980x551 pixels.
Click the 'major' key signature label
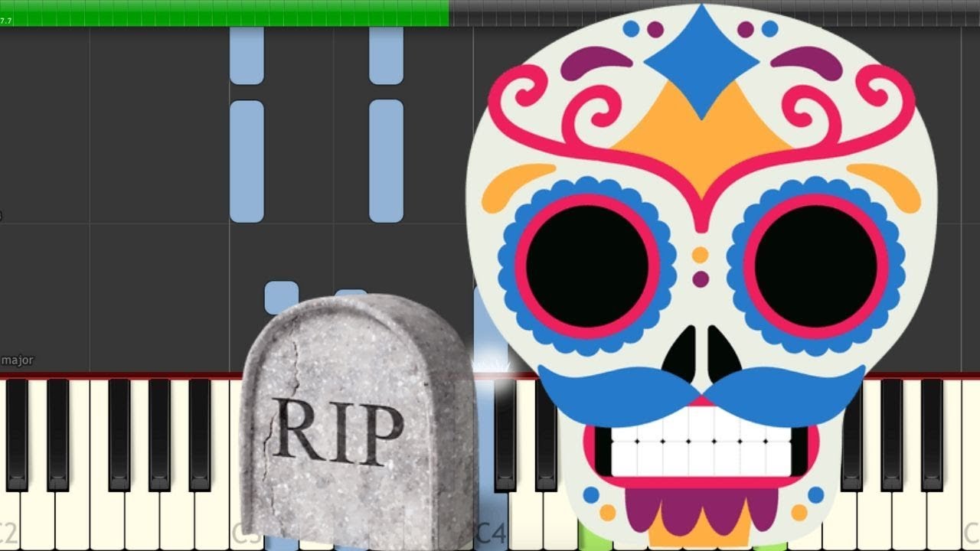click(17, 360)
